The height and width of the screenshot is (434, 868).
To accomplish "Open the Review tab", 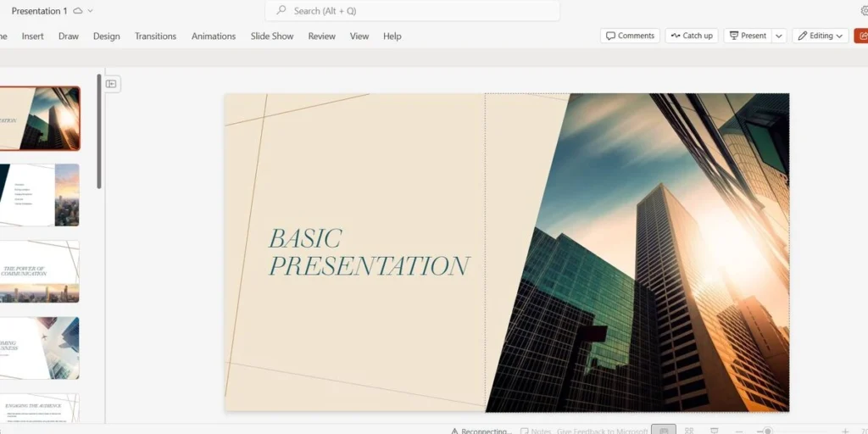I will pyautogui.click(x=321, y=36).
